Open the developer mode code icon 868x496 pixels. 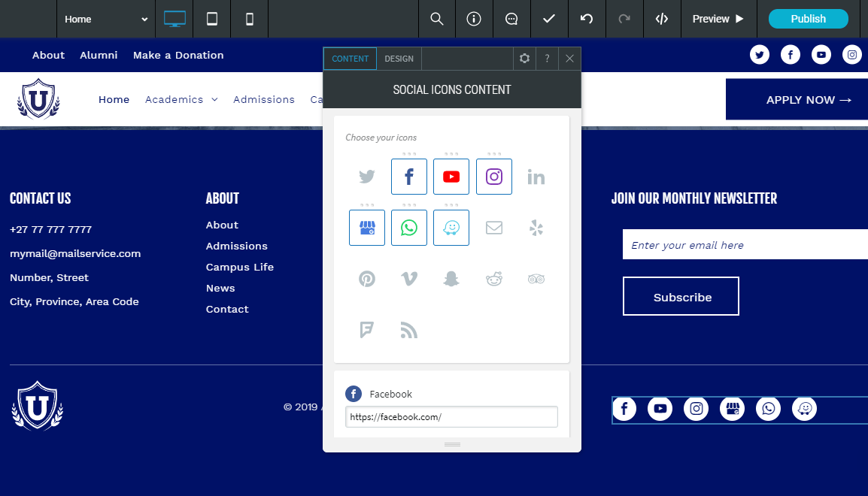(x=662, y=19)
